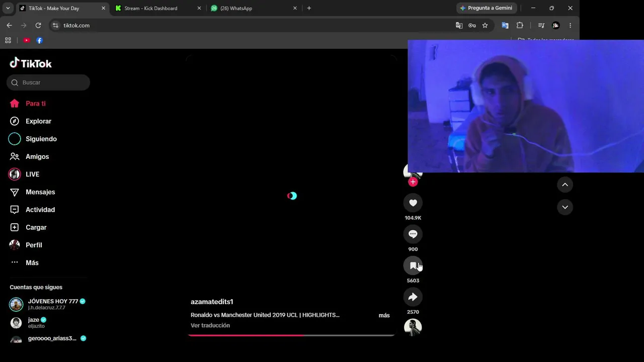Switch to the Stream - Kick Dashboard tab
Image resolution: width=644 pixels, height=362 pixels.
[x=157, y=8]
